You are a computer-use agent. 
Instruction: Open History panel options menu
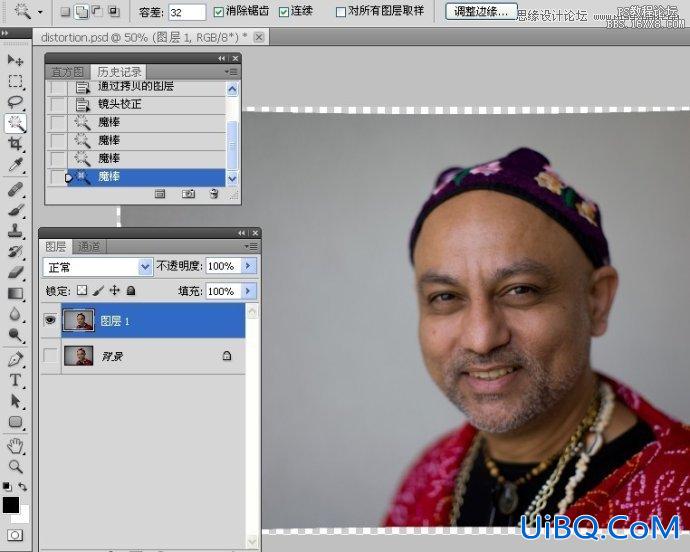[231, 71]
